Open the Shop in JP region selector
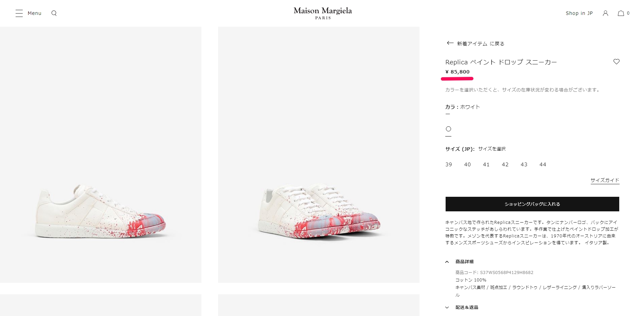644x316 pixels. click(x=579, y=13)
